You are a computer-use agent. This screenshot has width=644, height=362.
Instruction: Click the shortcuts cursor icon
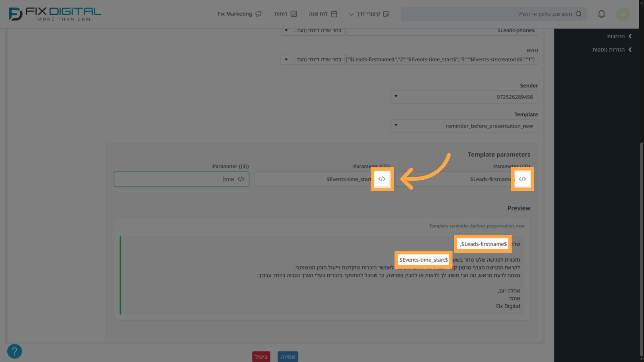386,14
